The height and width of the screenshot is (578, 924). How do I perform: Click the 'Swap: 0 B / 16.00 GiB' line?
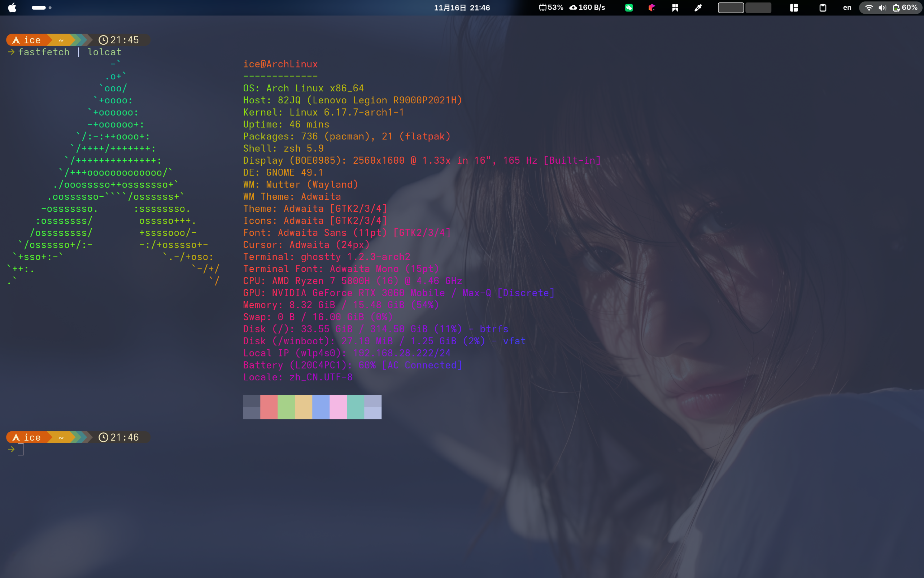point(318,317)
